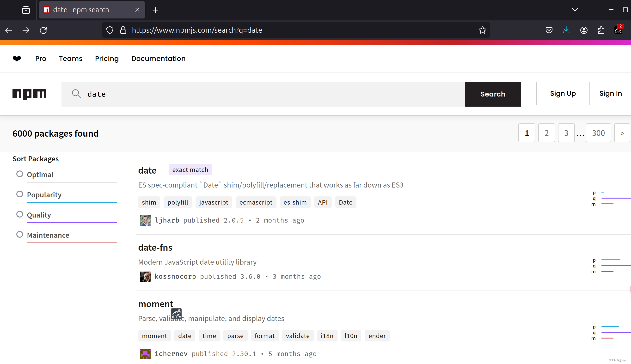631x364 pixels.
Task: Click the Save to Pocket icon
Action: (x=549, y=30)
